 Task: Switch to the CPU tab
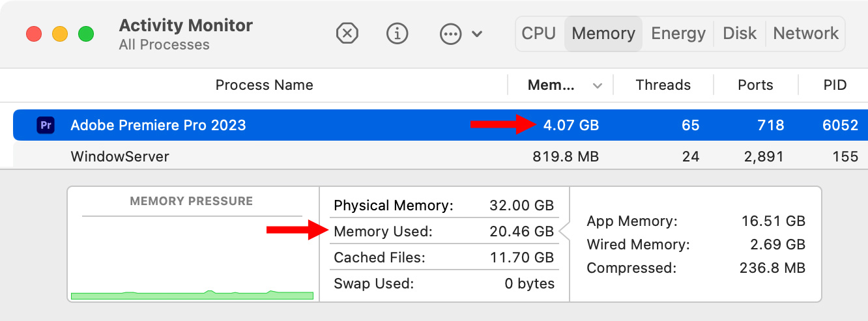(539, 34)
